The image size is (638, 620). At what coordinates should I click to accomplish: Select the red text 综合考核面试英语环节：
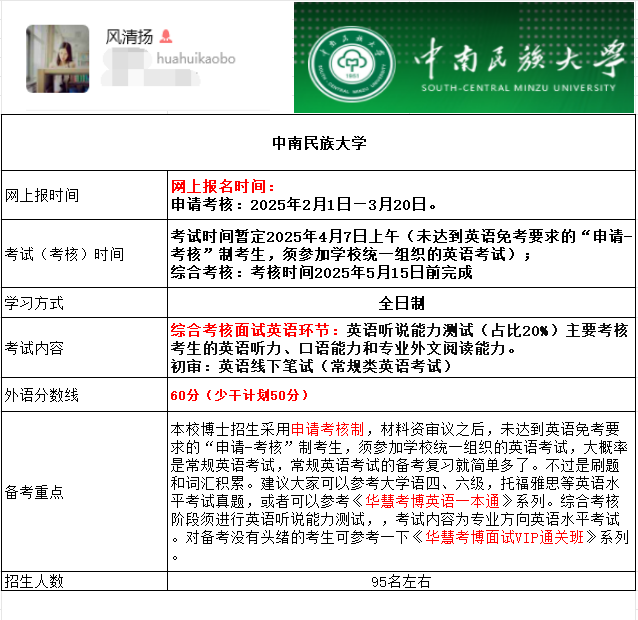click(255, 330)
